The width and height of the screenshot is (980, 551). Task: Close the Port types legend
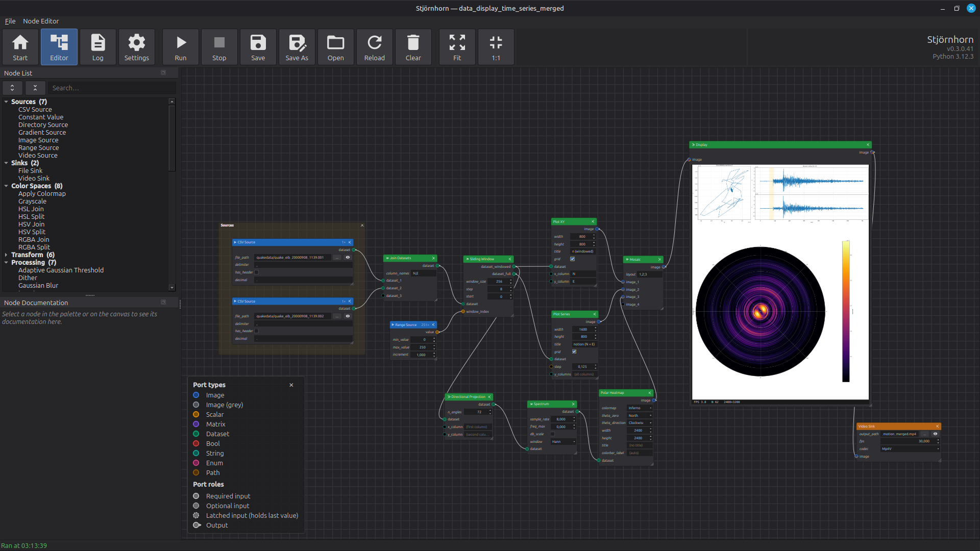(x=291, y=385)
